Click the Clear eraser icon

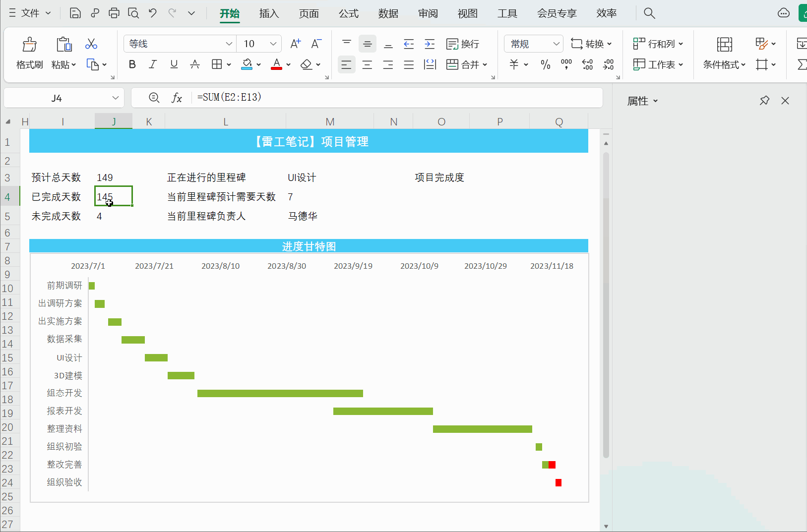point(307,64)
